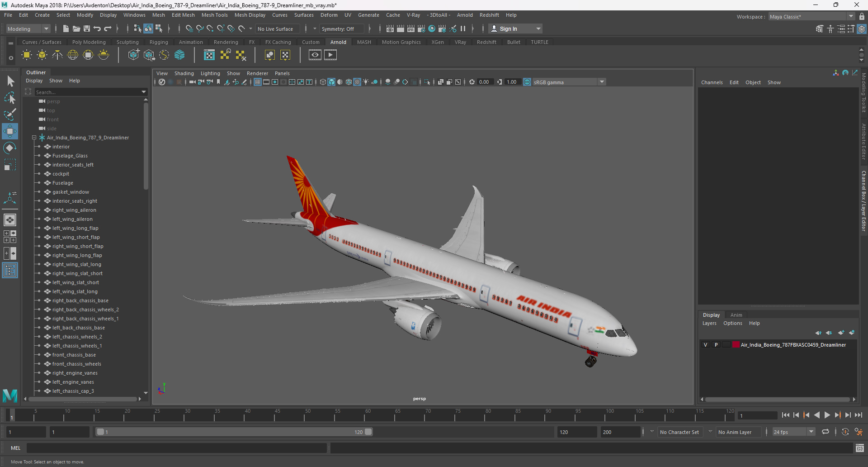Click the New Scene icon
The width and height of the screenshot is (868, 467).
click(66, 29)
